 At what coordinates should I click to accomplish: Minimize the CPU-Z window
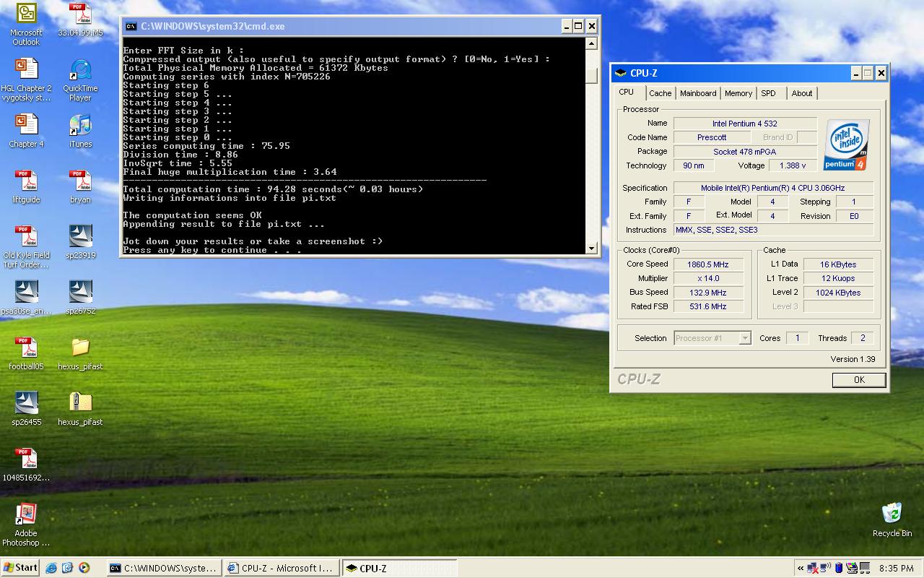(855, 73)
